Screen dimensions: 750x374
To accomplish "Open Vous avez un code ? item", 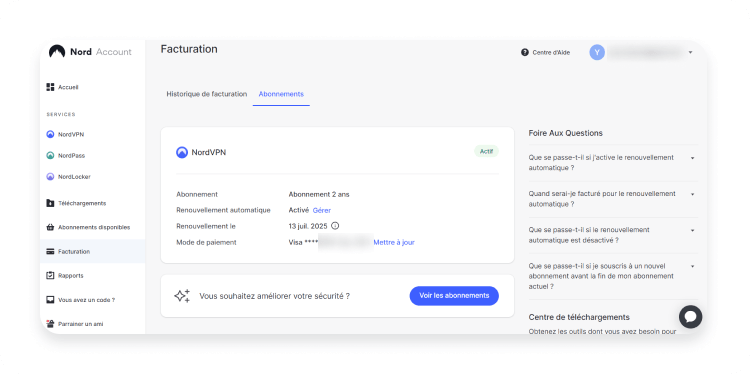I will 87,300.
